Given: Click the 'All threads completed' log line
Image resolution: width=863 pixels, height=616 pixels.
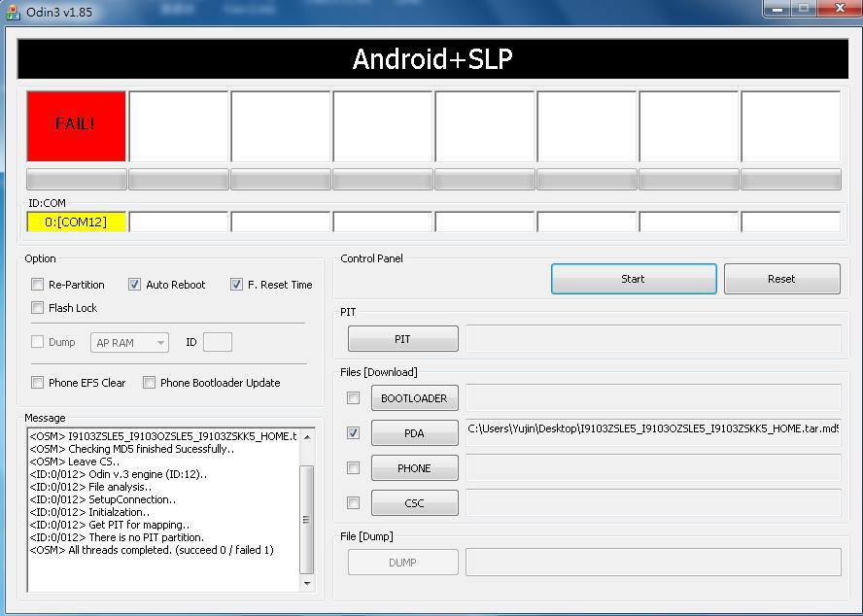Looking at the screenshot, I should pos(152,550).
